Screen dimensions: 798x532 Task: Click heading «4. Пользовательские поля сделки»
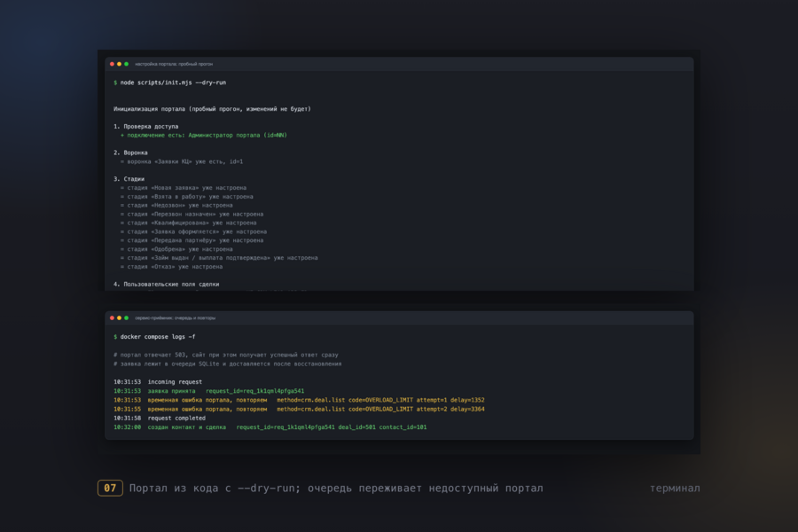point(167,285)
